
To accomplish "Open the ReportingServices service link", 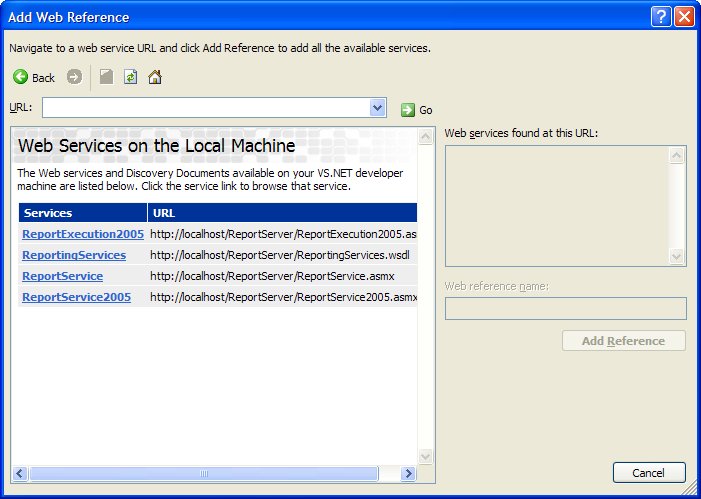I will (x=74, y=255).
